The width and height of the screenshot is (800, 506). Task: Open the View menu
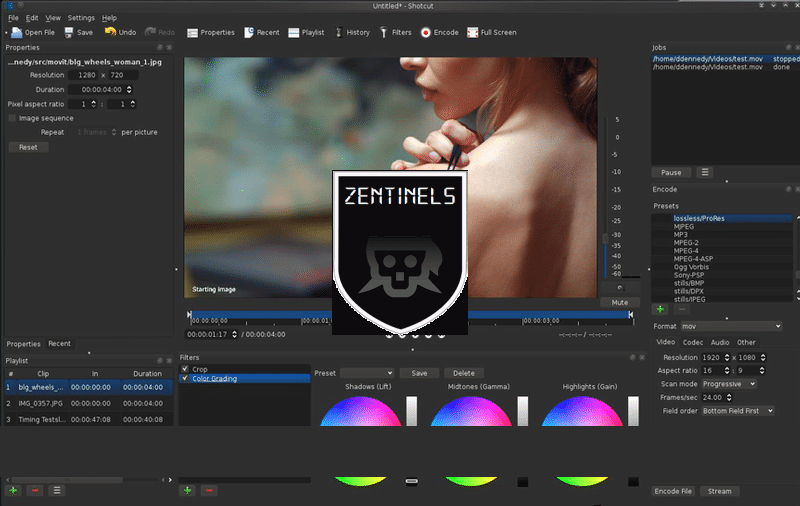53,18
